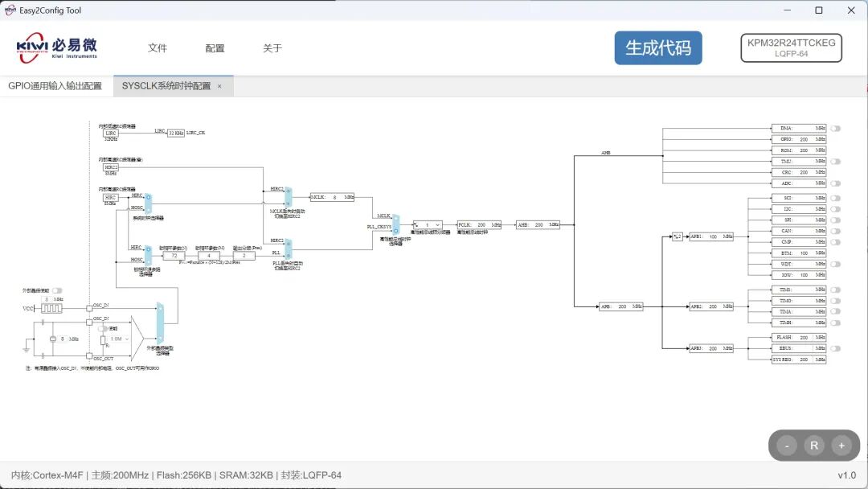Viewport: 868px width, 489px height.
Task: Click the LIRC oscillator box
Action: tap(111, 134)
